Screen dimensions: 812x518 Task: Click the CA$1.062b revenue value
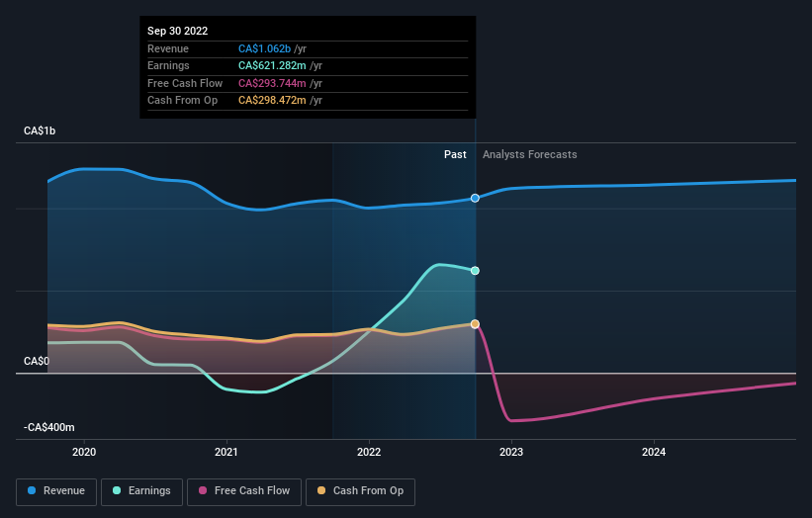pyautogui.click(x=265, y=48)
